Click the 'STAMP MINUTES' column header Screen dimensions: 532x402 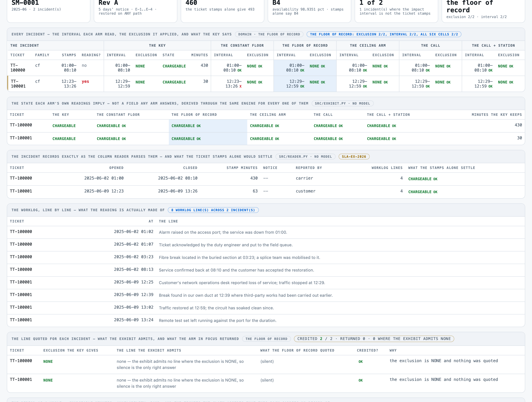click(x=242, y=168)
